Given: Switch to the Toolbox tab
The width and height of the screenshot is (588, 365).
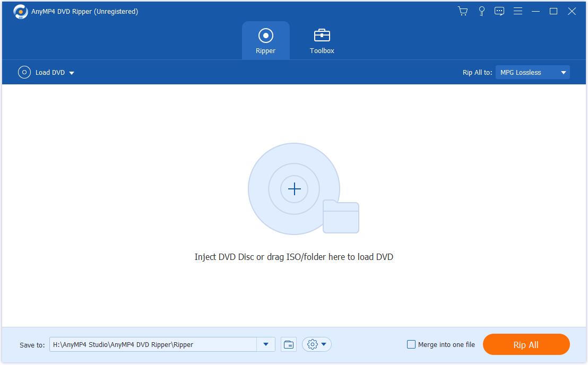Looking at the screenshot, I should 322,41.
